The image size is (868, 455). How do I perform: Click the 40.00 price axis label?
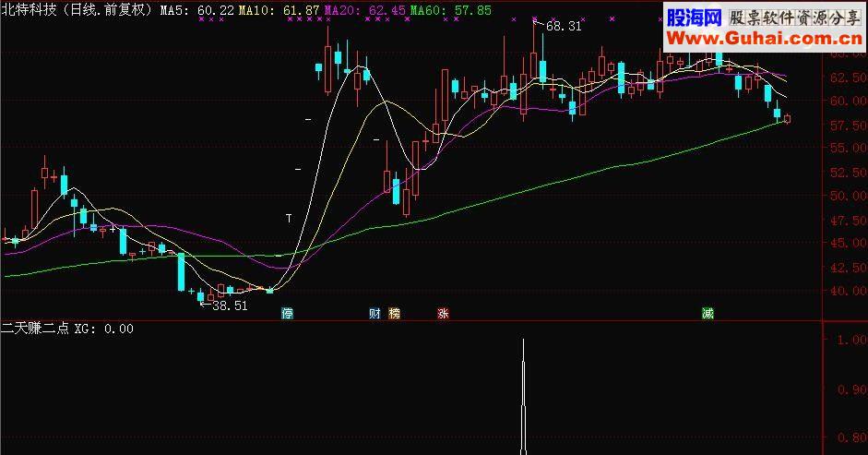[x=849, y=291]
